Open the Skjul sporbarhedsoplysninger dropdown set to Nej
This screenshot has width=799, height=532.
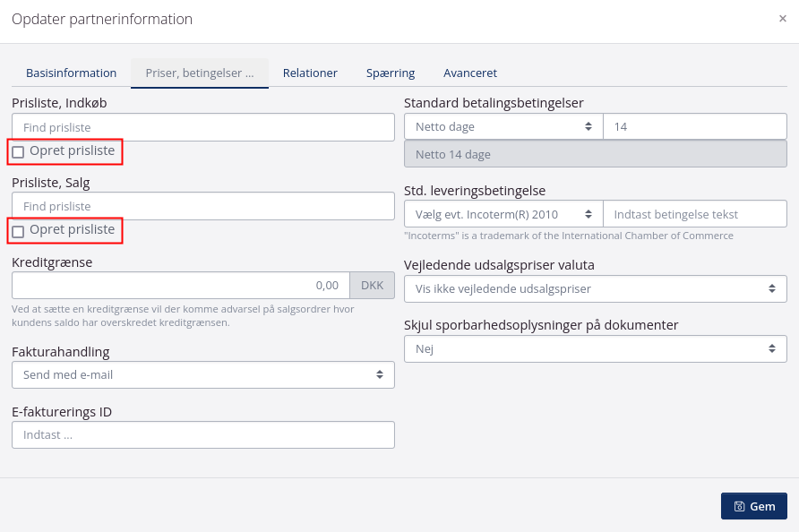click(595, 348)
